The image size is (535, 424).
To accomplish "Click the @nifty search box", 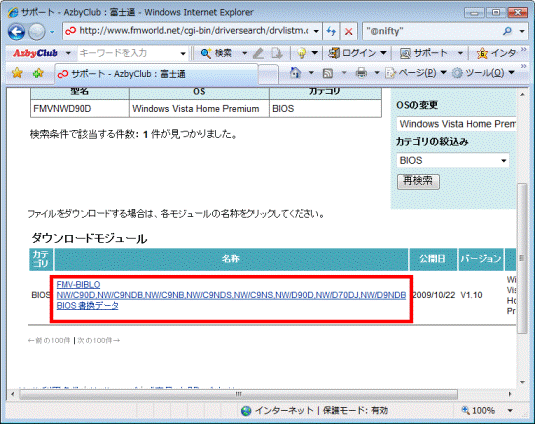I will [431, 31].
